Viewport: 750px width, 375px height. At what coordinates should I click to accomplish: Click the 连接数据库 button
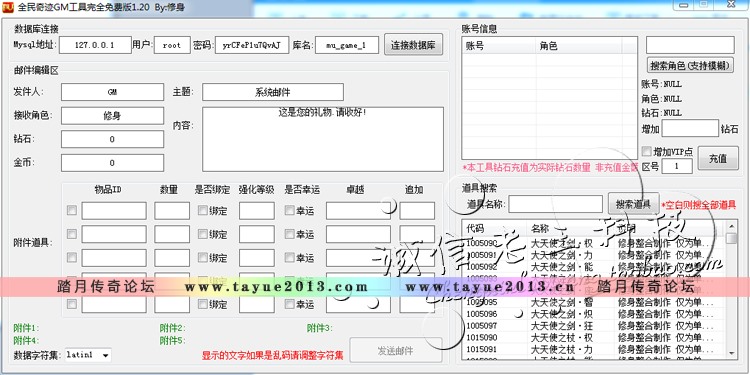click(413, 45)
